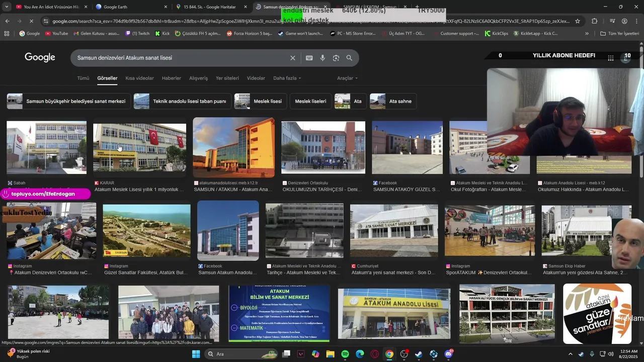644x362 pixels.
Task: Switch to the Google Earth browser tab
Action: point(132,7)
